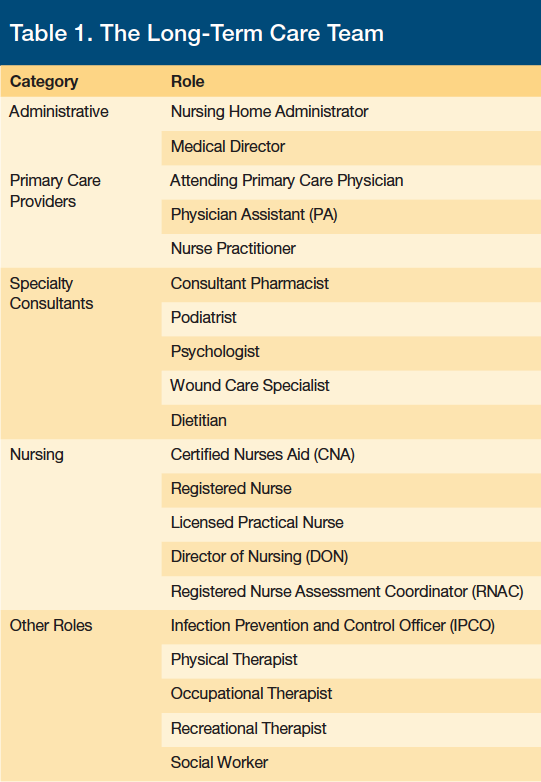Select the Director of Nursing (DON) row
Screen dimensions: 541x782
tap(351, 559)
